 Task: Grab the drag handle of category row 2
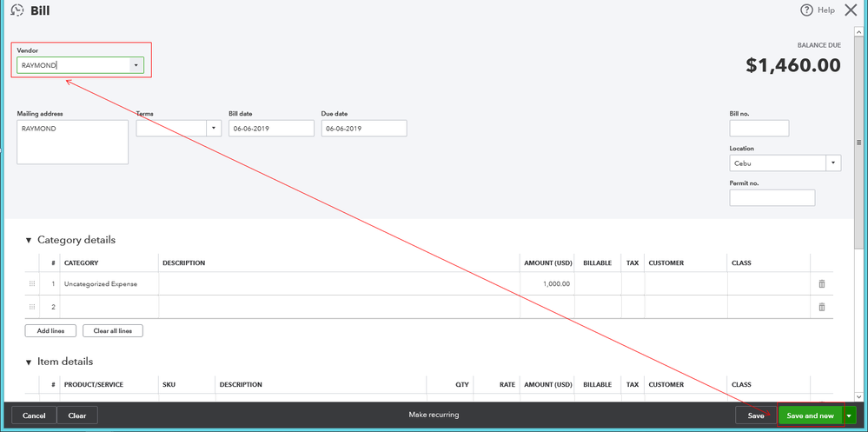coord(32,307)
